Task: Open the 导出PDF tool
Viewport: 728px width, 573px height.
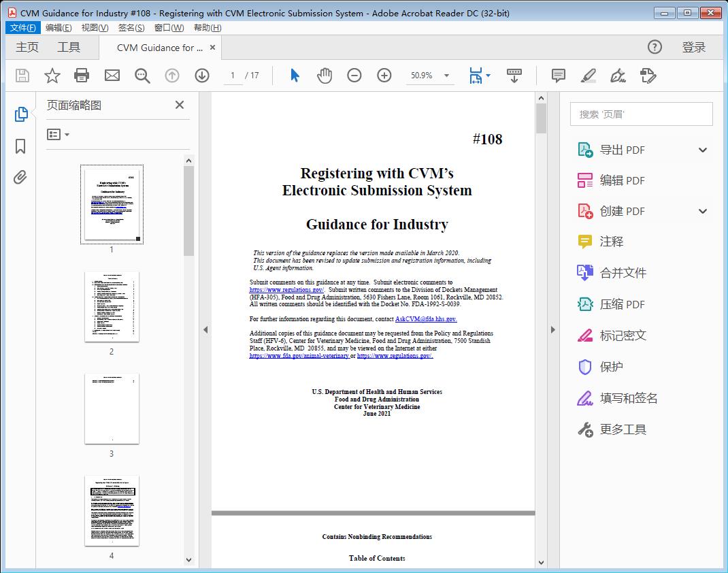Action: pos(621,149)
